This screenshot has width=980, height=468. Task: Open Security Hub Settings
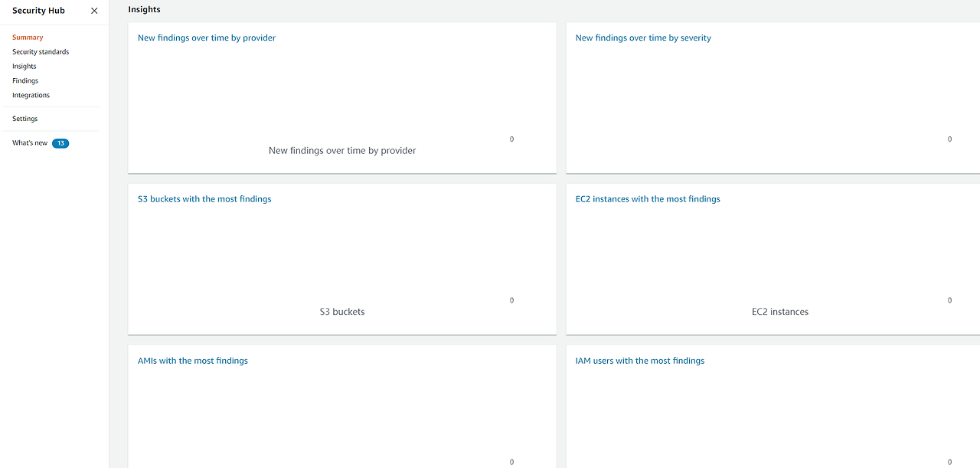(x=24, y=119)
